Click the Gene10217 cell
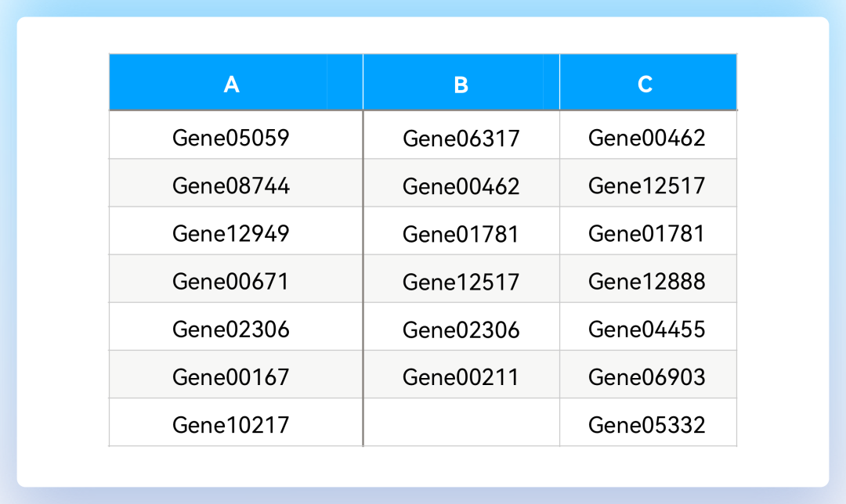846x504 pixels. 237,423
